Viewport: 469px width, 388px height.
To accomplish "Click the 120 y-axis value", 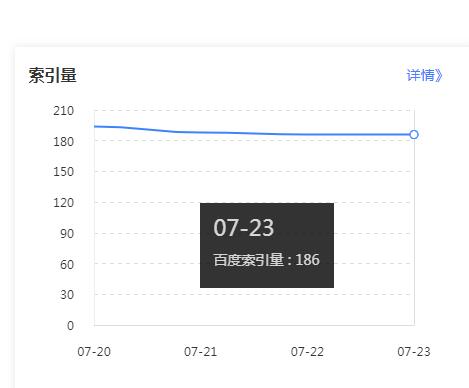I will click(x=63, y=203).
